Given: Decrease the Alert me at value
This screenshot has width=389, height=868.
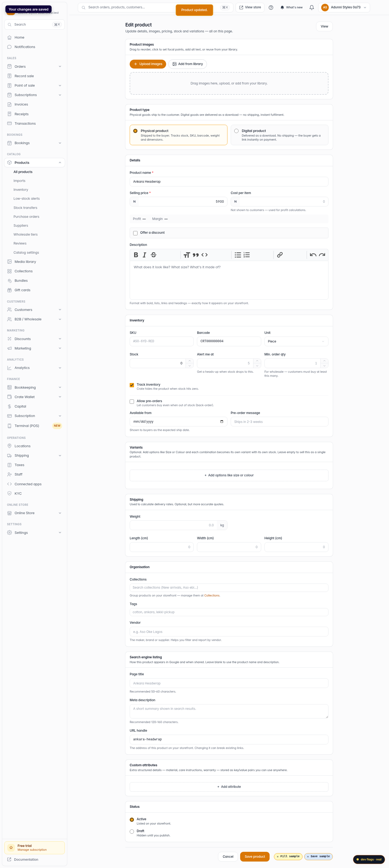Looking at the screenshot, I should click(x=257, y=366).
